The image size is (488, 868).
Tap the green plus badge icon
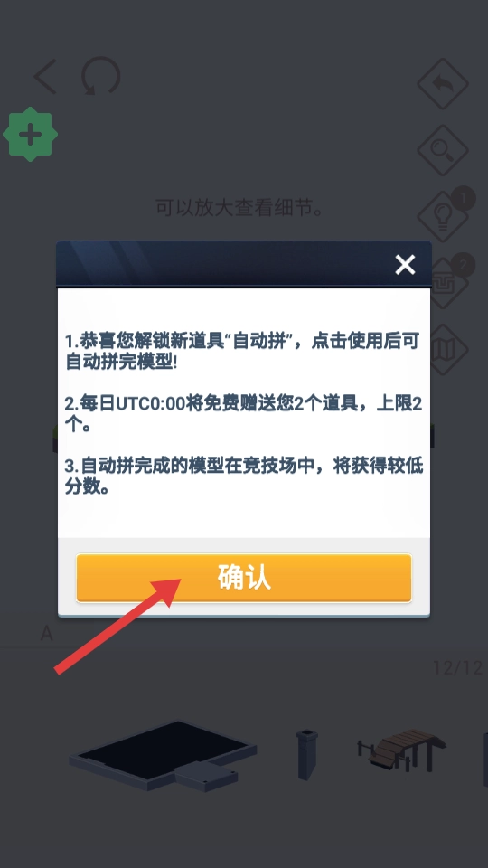click(31, 135)
